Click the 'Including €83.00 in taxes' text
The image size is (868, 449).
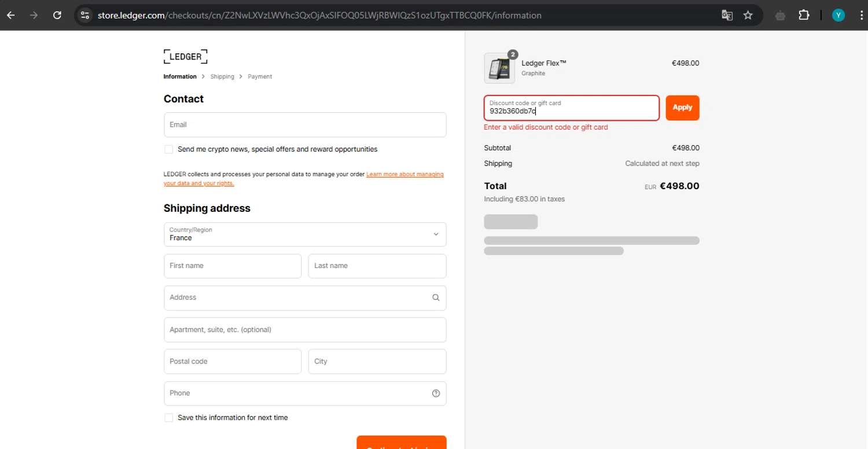(524, 199)
